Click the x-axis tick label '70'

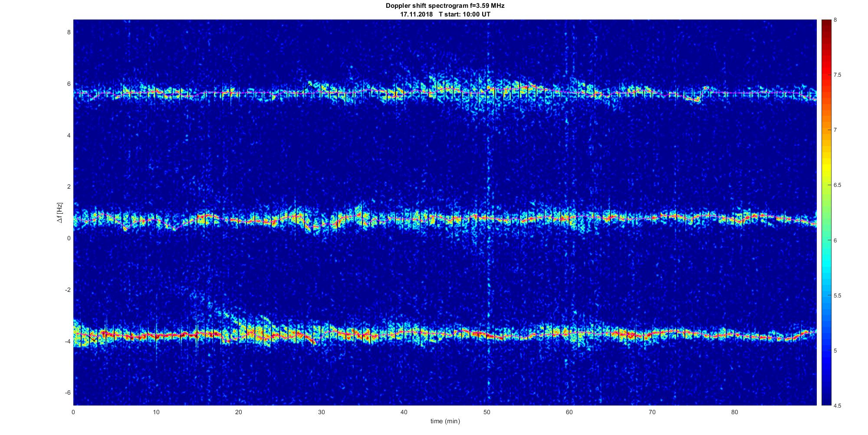point(652,412)
